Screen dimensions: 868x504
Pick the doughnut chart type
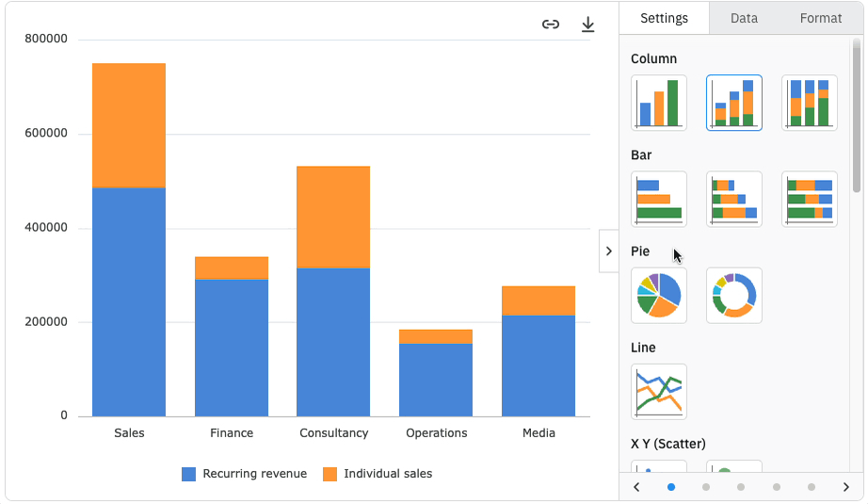tap(734, 295)
